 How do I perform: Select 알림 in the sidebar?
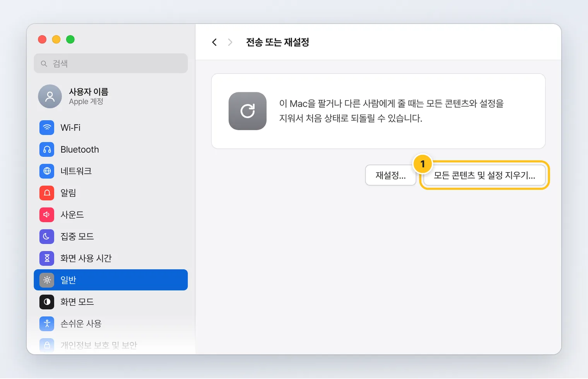[x=111, y=193]
